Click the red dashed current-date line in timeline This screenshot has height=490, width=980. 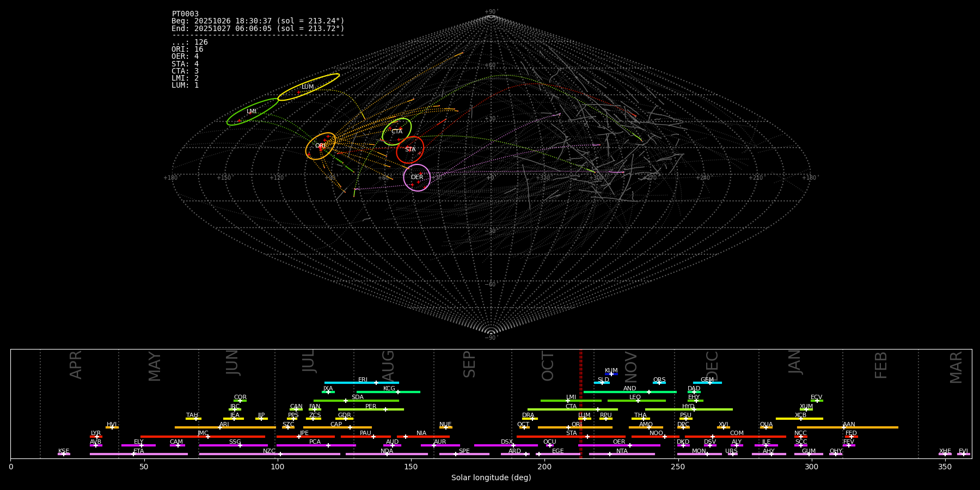tap(581, 403)
